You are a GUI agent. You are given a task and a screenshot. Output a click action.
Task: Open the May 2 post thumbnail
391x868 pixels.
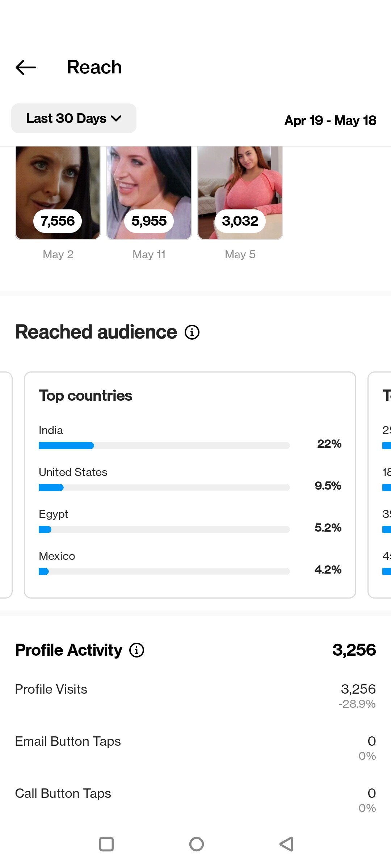pos(58,193)
